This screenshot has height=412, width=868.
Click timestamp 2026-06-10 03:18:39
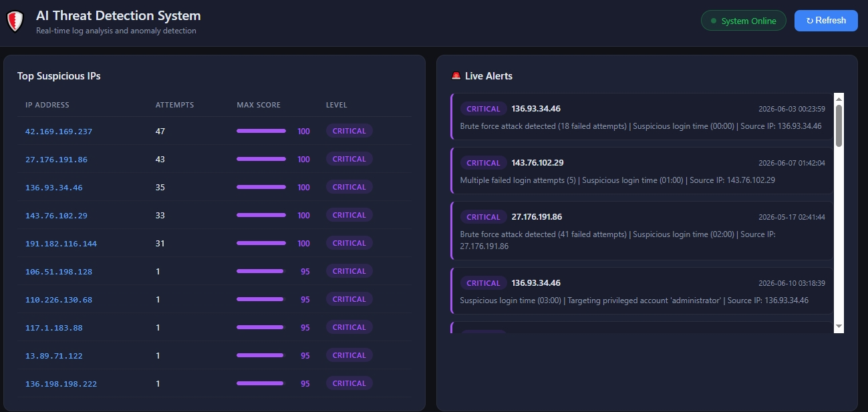click(792, 283)
